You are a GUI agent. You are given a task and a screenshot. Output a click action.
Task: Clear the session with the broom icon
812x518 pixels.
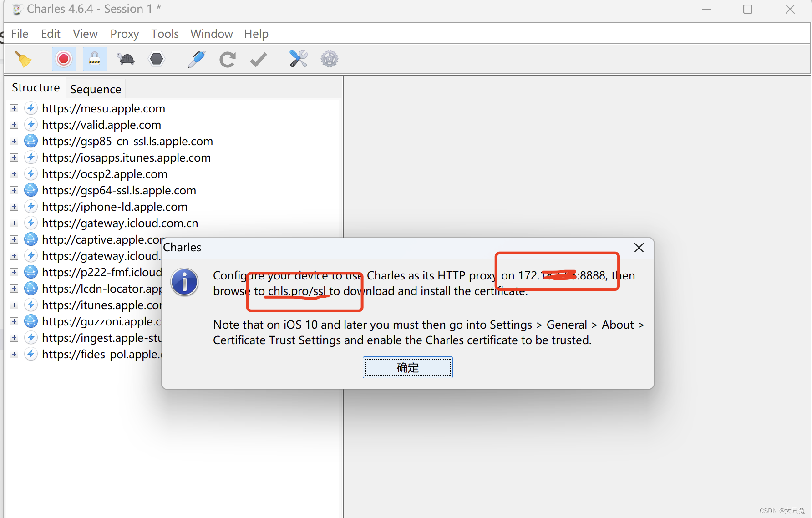tap(23, 59)
